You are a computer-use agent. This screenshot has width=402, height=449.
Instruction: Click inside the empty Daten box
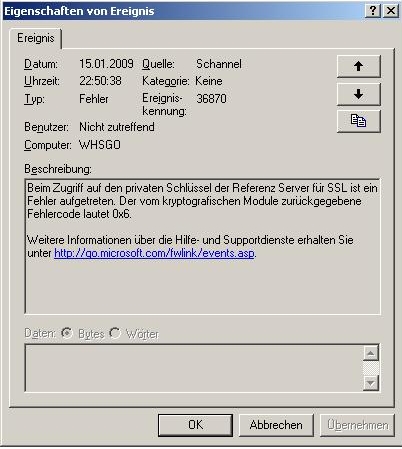194,368
